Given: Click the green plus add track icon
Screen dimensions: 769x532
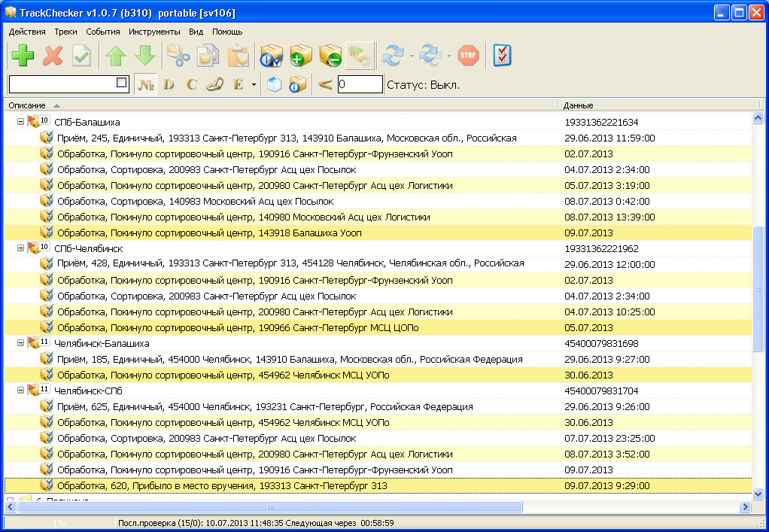Looking at the screenshot, I should (23, 56).
